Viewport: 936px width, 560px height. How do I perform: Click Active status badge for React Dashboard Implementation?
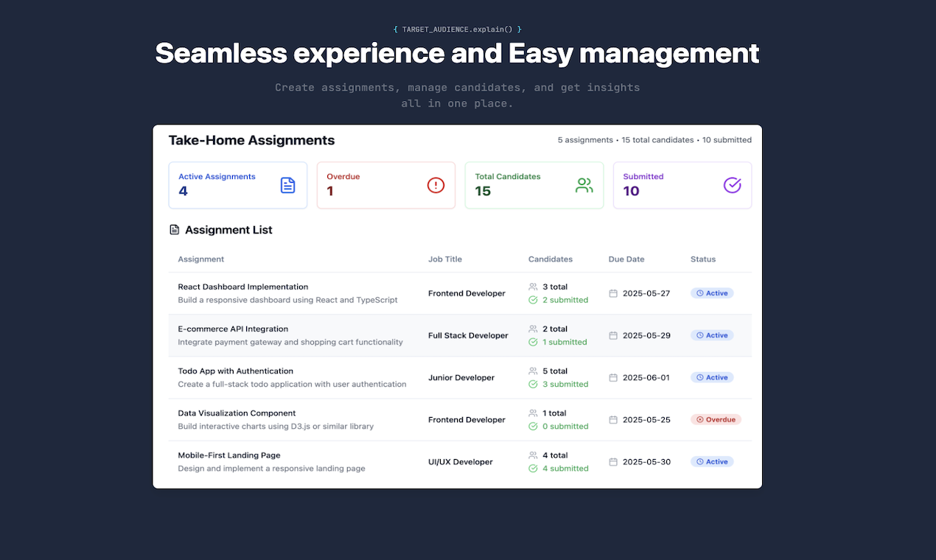click(712, 293)
